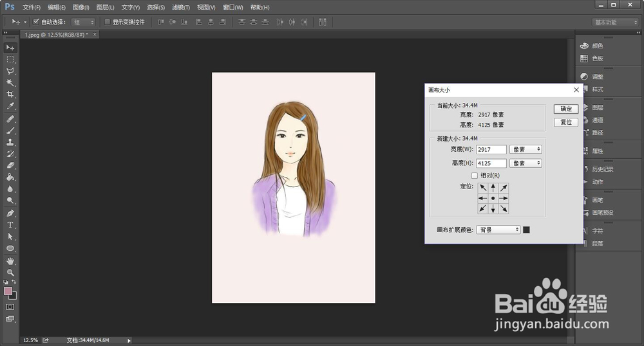Select the Polygonal Lasso tool
The image size is (644, 346).
(x=10, y=71)
